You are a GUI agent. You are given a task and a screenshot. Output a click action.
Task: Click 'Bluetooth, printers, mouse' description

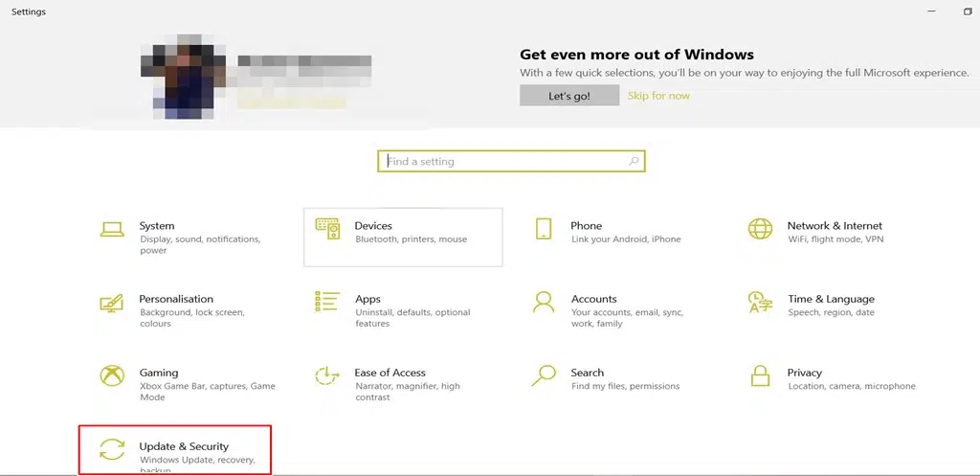[412, 239]
